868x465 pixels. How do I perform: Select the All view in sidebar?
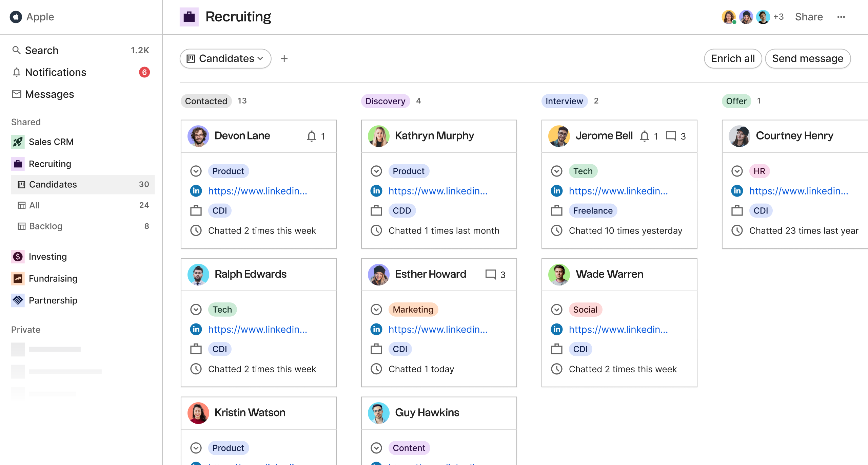[34, 205]
